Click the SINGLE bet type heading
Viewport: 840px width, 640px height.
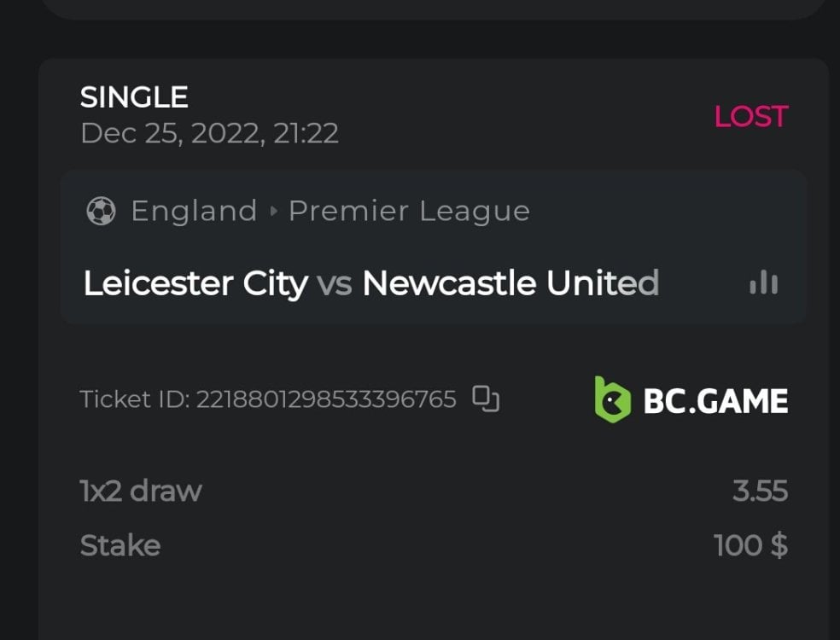[x=134, y=97]
